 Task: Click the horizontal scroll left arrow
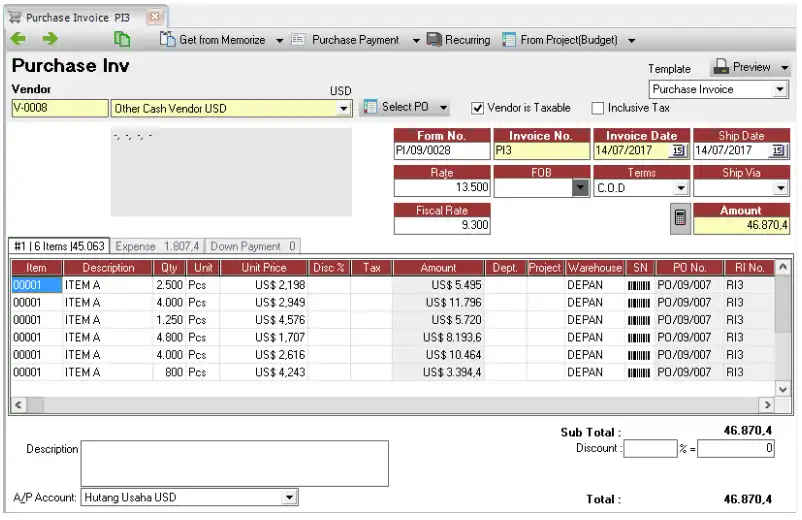[18, 405]
